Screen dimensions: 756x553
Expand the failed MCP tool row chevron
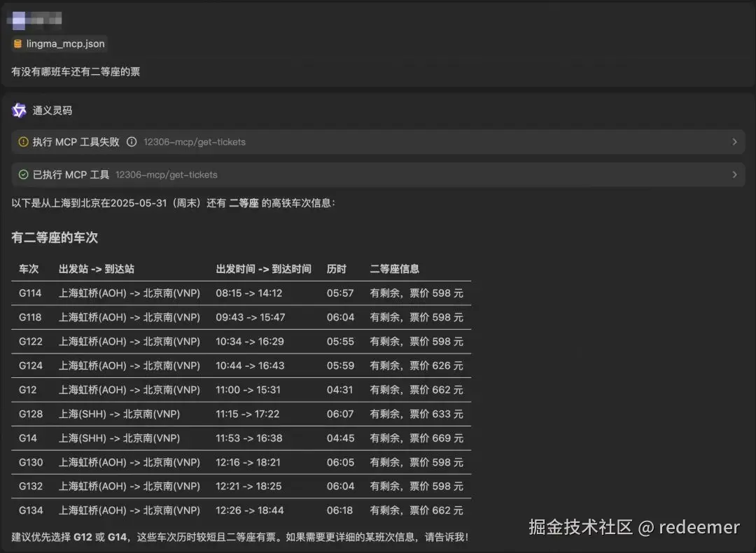734,141
